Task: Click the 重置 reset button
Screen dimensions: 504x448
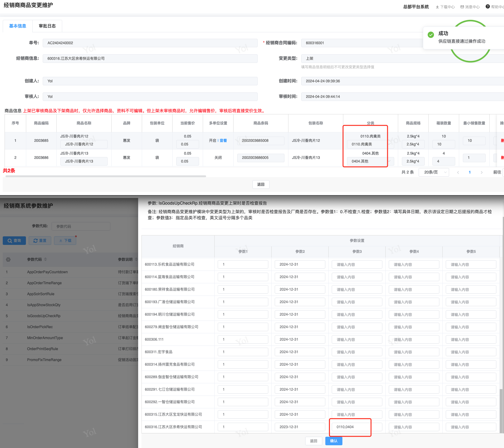Action: click(x=40, y=241)
